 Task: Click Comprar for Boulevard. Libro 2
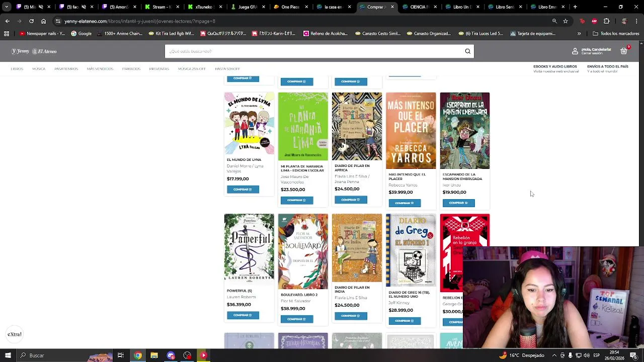click(x=297, y=319)
